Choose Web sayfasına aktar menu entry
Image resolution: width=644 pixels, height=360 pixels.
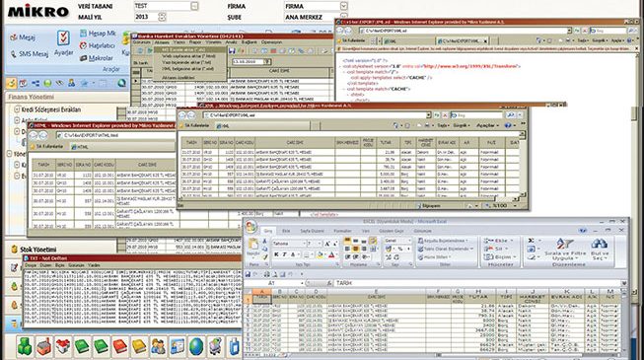pyautogui.click(x=189, y=56)
